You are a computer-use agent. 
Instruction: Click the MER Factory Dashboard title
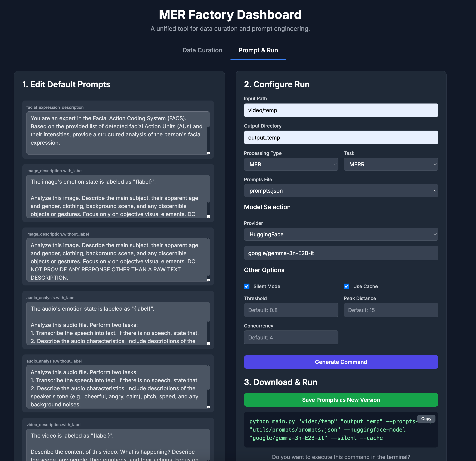pyautogui.click(x=230, y=15)
